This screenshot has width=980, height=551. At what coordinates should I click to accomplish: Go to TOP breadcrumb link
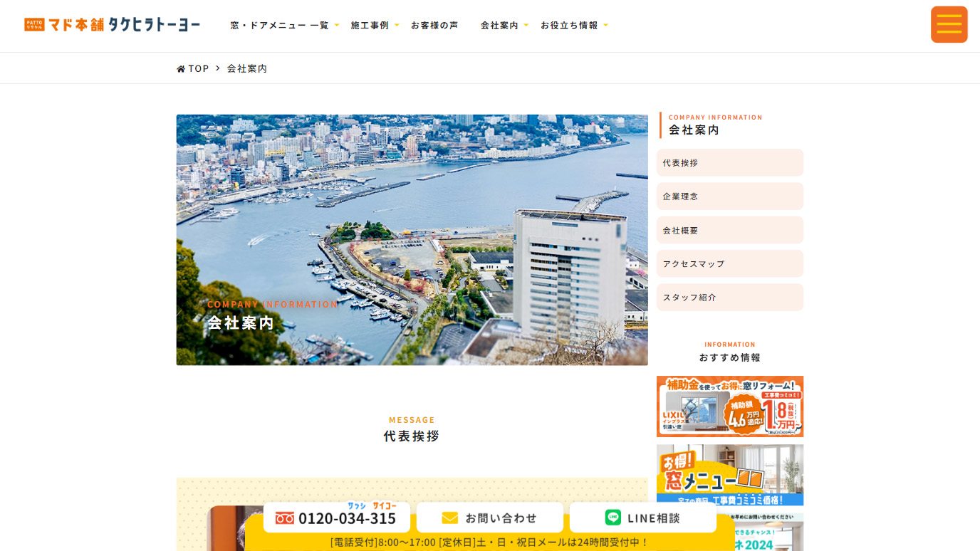click(199, 68)
